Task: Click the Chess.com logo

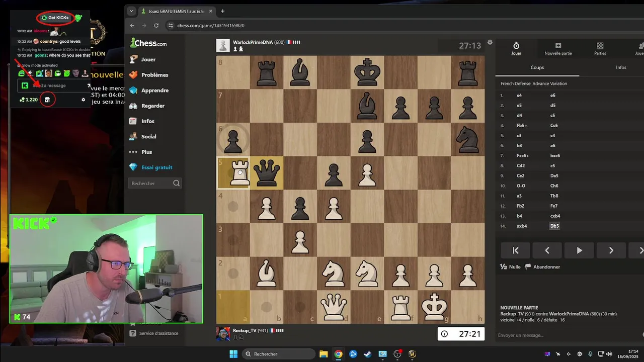Action: (x=148, y=43)
